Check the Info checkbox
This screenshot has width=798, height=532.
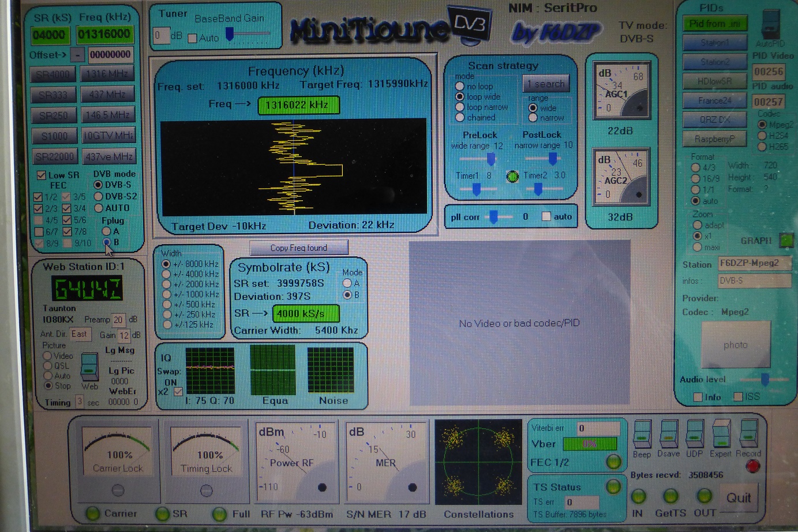(x=698, y=397)
